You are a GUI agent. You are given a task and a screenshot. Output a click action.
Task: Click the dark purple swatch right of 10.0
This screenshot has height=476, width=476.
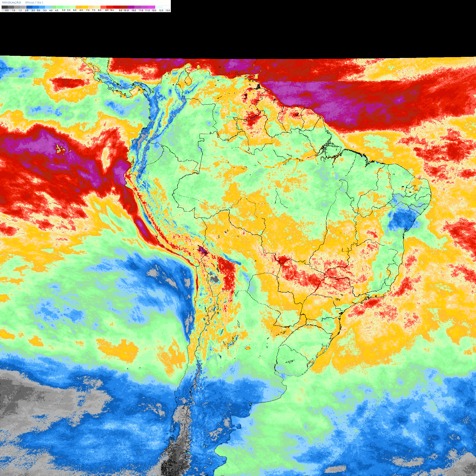(x=131, y=7)
